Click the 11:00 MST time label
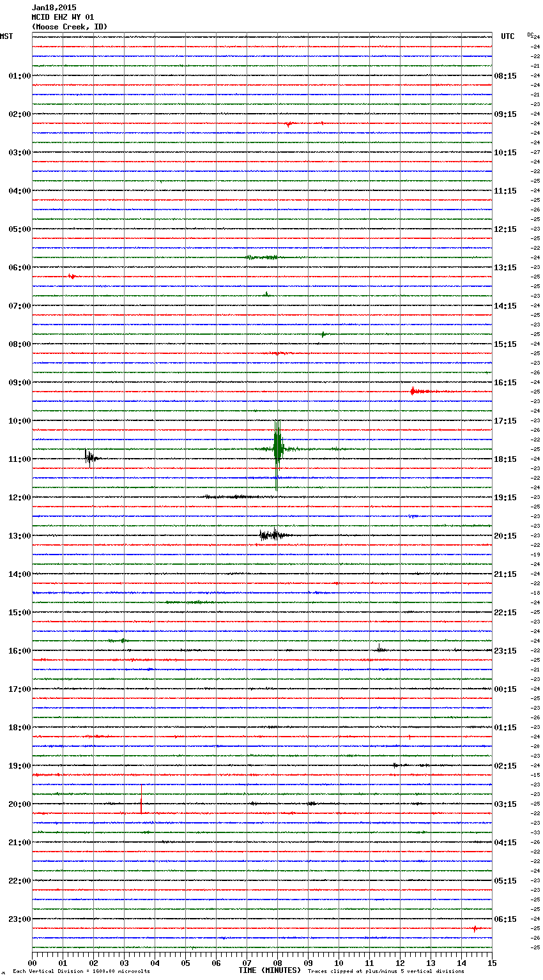The image size is (543, 980). [x=19, y=459]
